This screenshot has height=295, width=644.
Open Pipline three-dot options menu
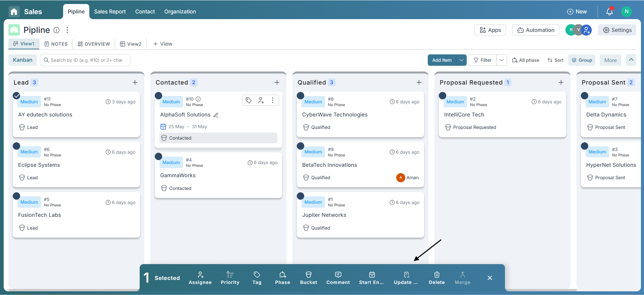tap(67, 30)
